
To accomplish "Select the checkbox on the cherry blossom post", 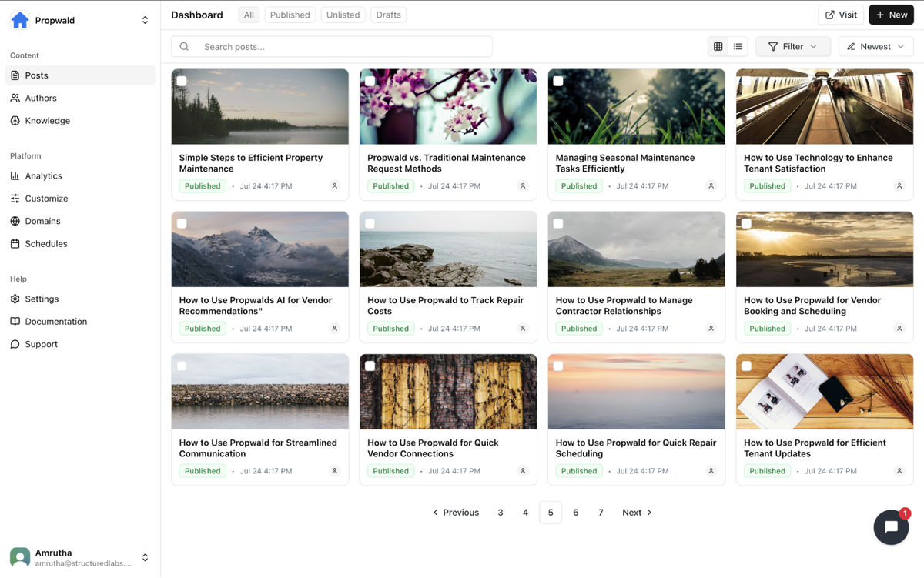I will pyautogui.click(x=370, y=80).
